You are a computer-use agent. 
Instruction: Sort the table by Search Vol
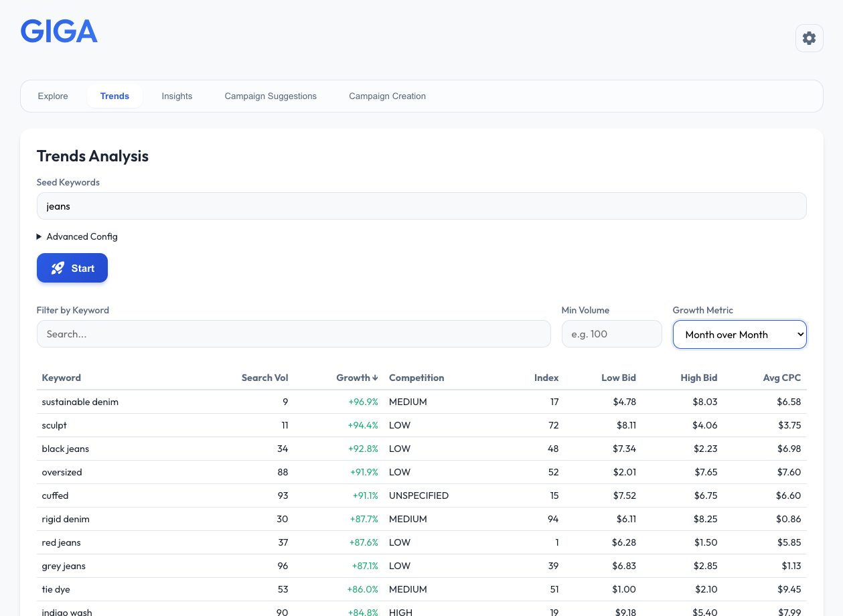[x=264, y=378]
